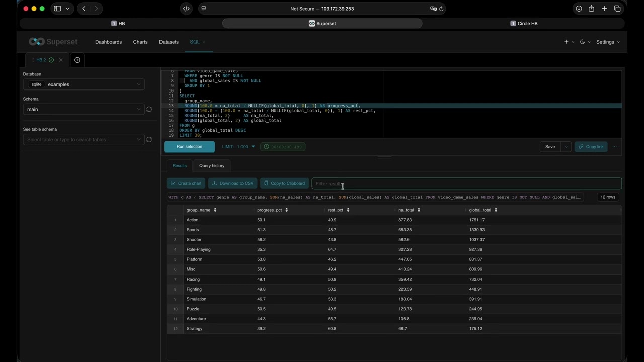Screen dimensions: 644x362
Task: Close the HB 2 query tab
Action: coord(61,60)
